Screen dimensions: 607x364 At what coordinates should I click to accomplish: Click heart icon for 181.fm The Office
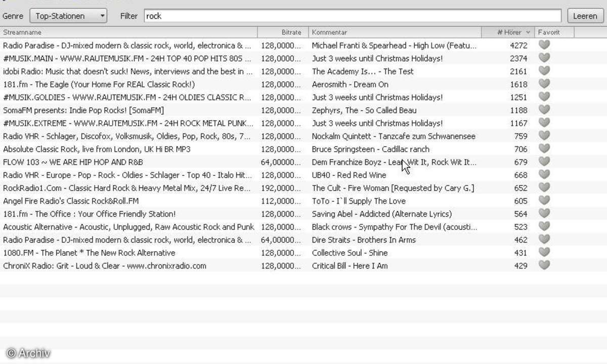click(544, 214)
